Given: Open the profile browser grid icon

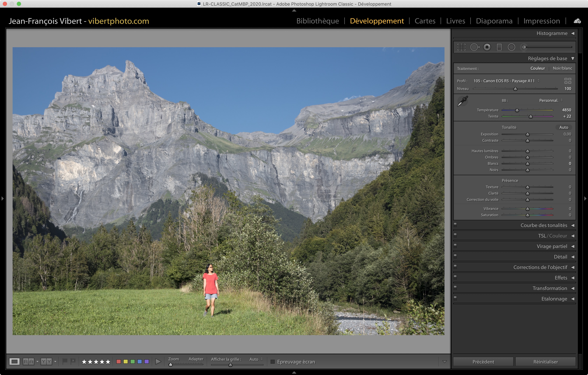Looking at the screenshot, I should coord(568,81).
